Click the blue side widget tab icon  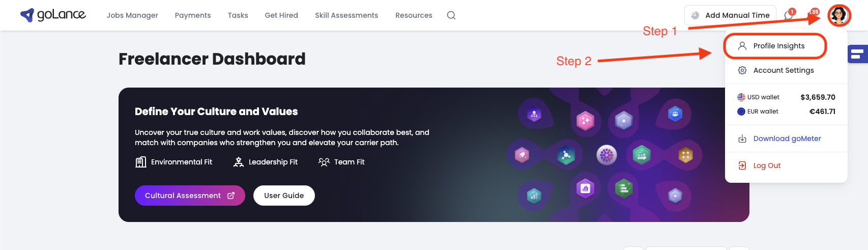click(857, 54)
